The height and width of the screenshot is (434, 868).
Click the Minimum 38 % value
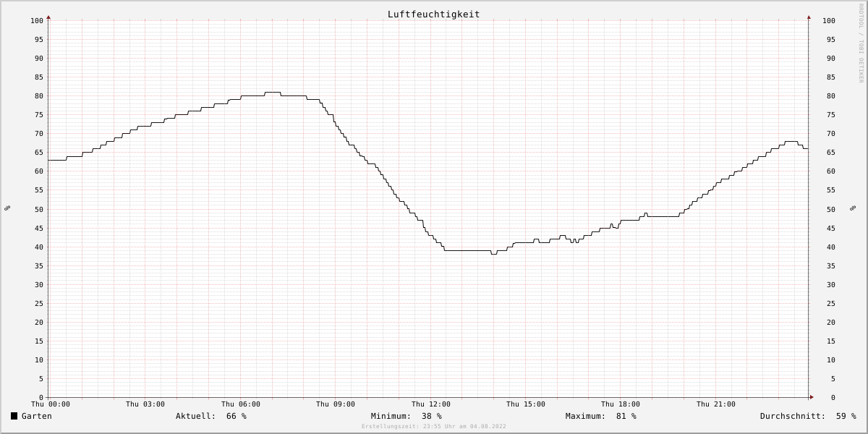432,416
